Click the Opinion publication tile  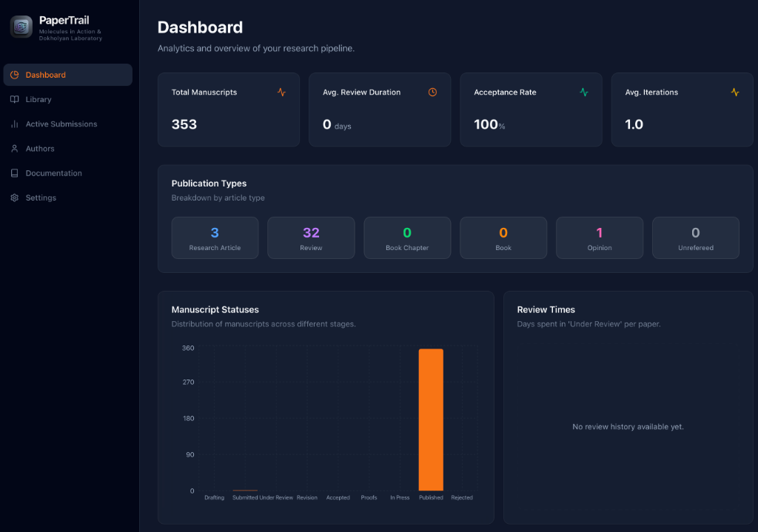coord(600,238)
